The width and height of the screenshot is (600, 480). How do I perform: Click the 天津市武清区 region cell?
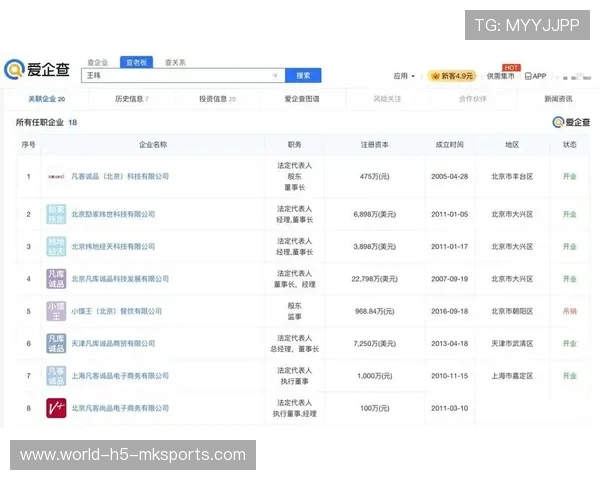click(512, 343)
